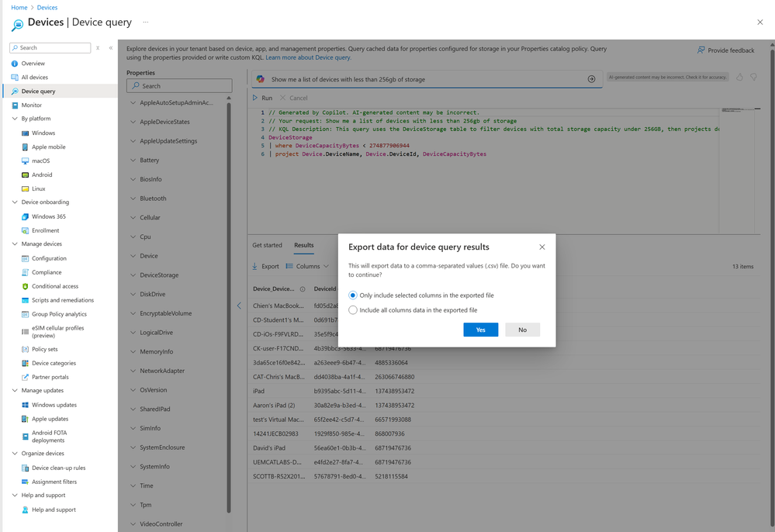Screen dimensions: 775x532
Task: Open Apple updates icon
Action: pyautogui.click(x=25, y=419)
